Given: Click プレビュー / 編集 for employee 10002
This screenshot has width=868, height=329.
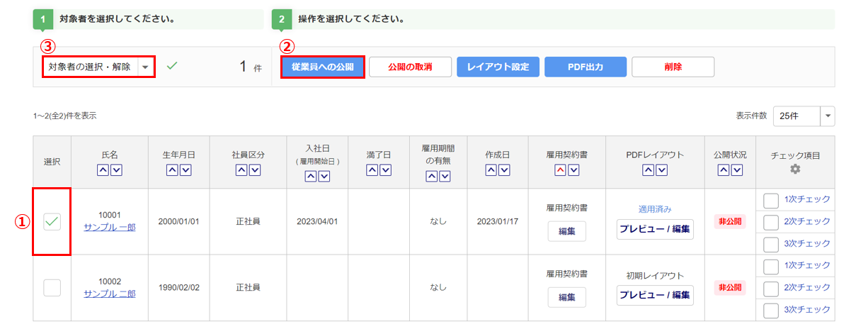Looking at the screenshot, I should [655, 296].
